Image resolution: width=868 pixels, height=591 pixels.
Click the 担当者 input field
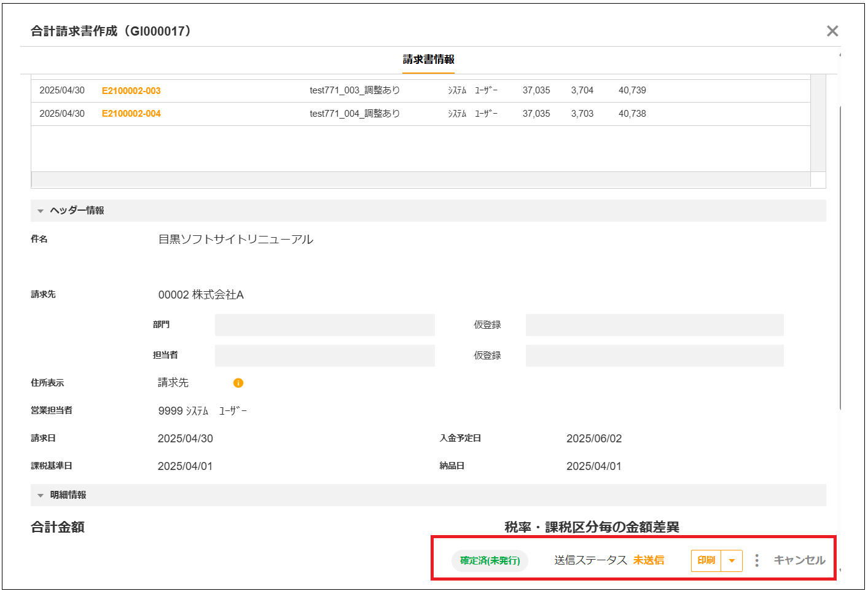(325, 356)
